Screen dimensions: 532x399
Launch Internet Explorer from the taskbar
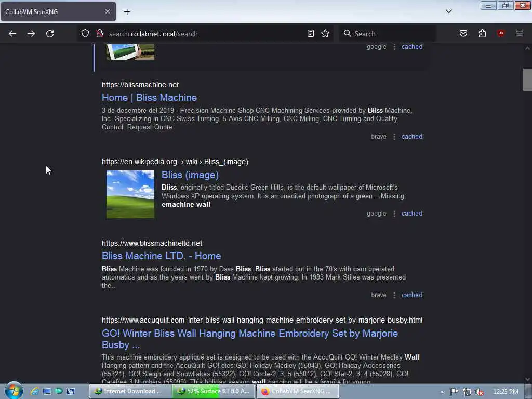[x=34, y=391]
